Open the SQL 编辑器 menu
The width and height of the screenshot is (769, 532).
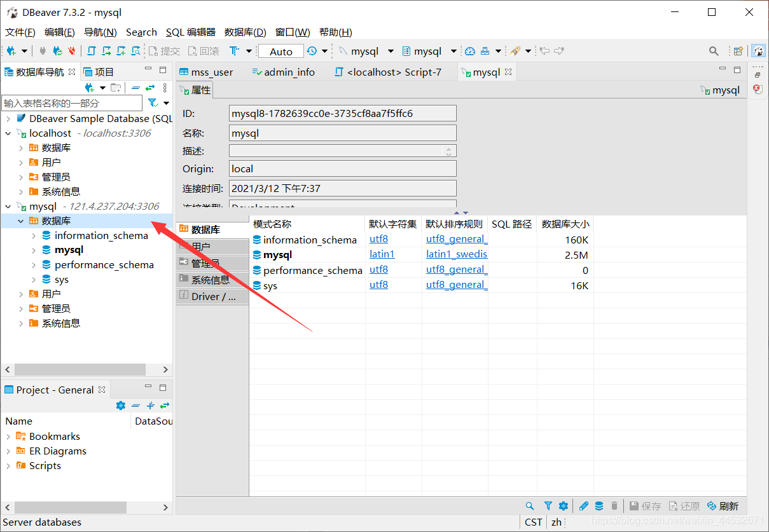tap(191, 32)
